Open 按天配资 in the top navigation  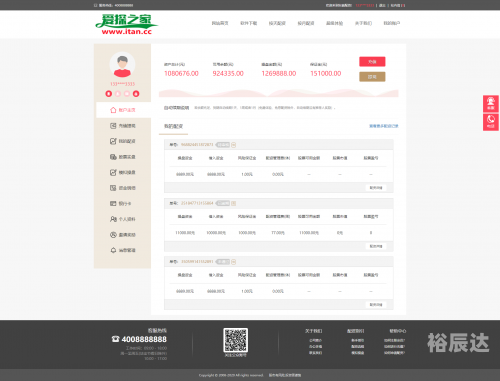coord(277,23)
